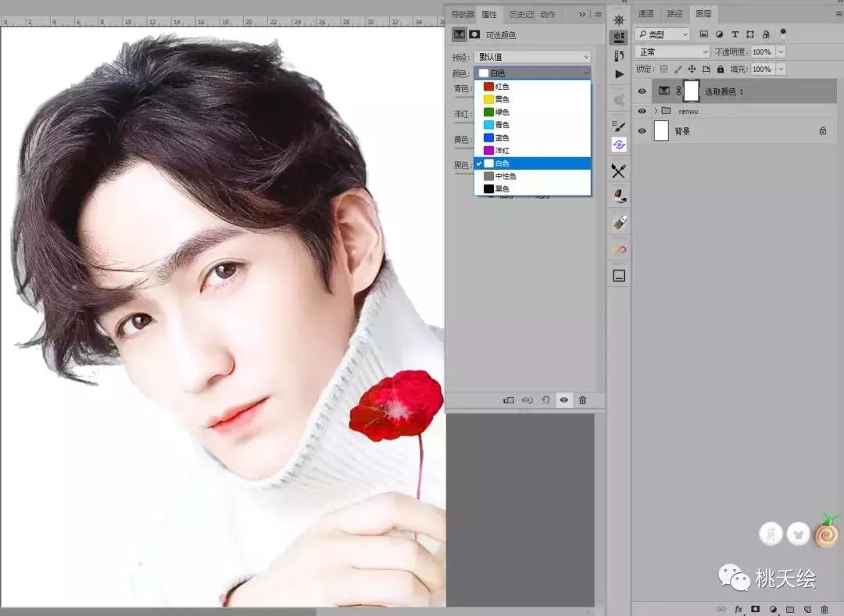Collapse the 颜色 dropdown showing 白色

click(x=532, y=73)
